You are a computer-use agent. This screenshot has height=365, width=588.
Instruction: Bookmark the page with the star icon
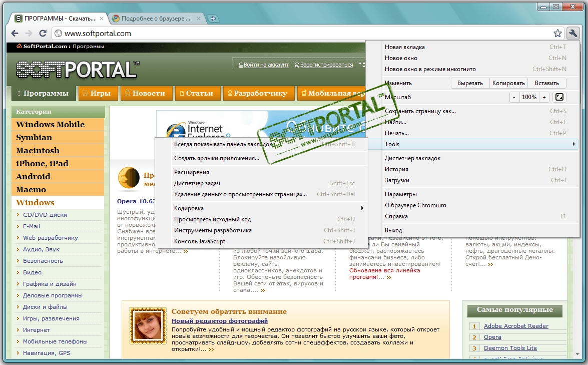pos(557,34)
